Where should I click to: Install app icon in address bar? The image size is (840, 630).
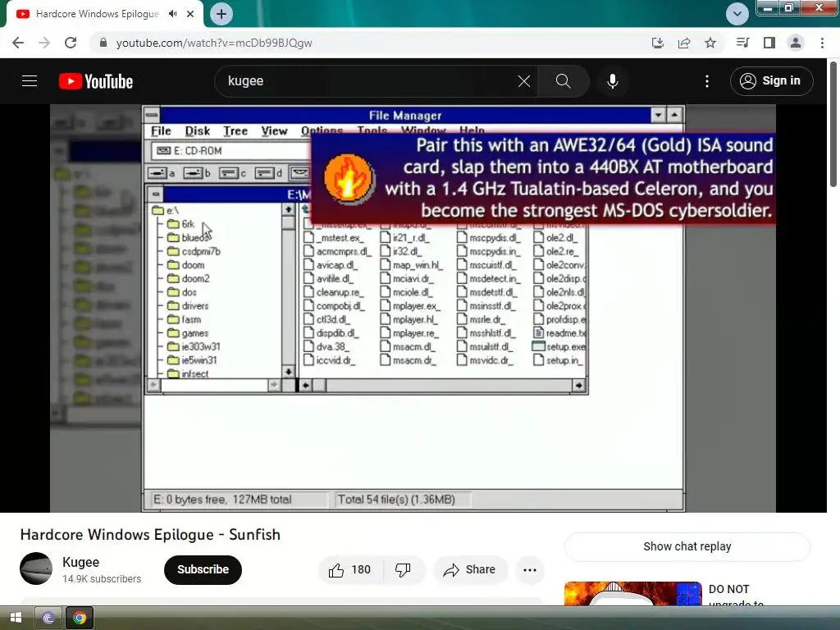coord(657,43)
